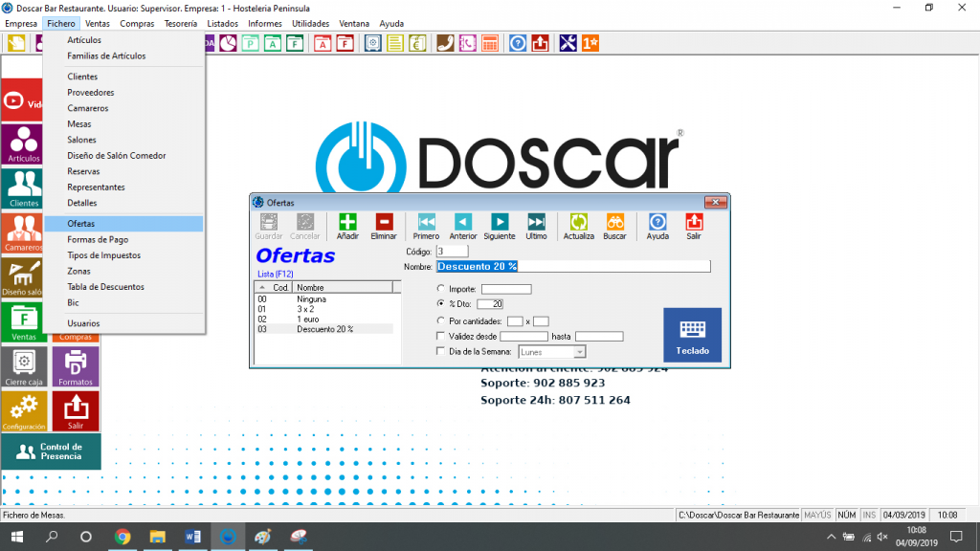Image resolution: width=980 pixels, height=551 pixels.
Task: Click Ayuda in the Ofertas toolbar
Action: click(x=657, y=226)
